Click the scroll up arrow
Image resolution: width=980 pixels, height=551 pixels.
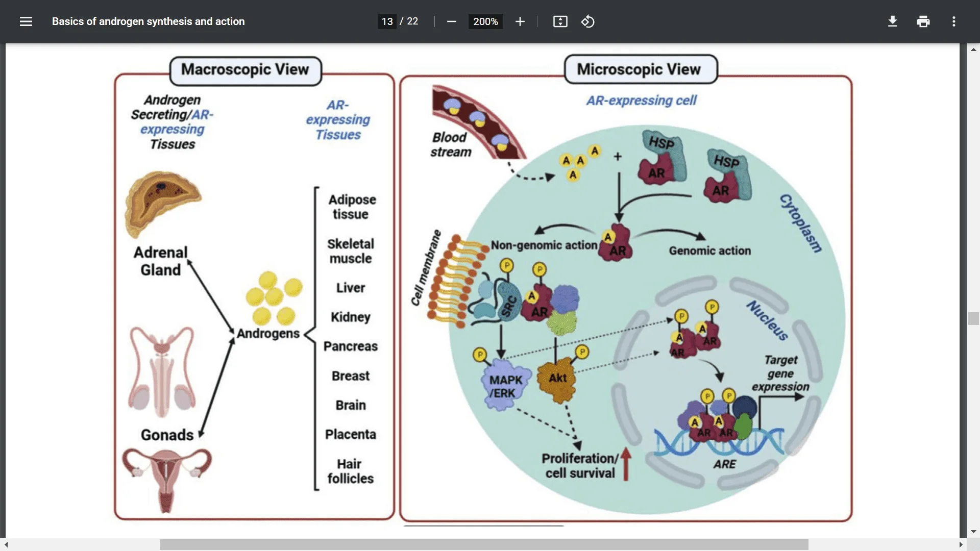tap(973, 49)
